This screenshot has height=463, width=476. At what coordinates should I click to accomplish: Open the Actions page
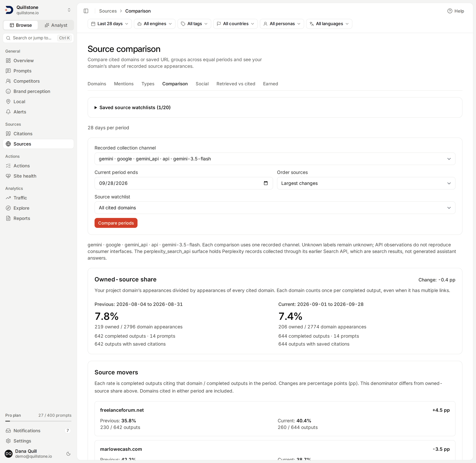pos(38,166)
